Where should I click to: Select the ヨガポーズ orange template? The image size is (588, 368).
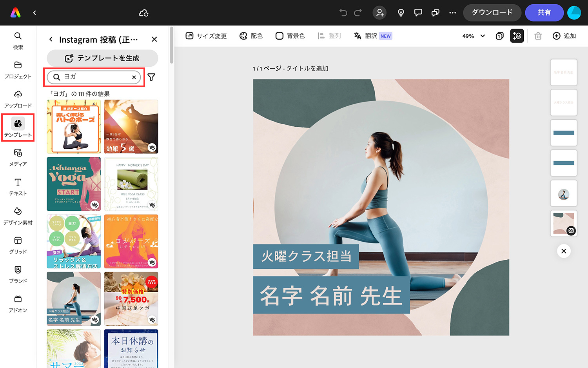click(131, 241)
